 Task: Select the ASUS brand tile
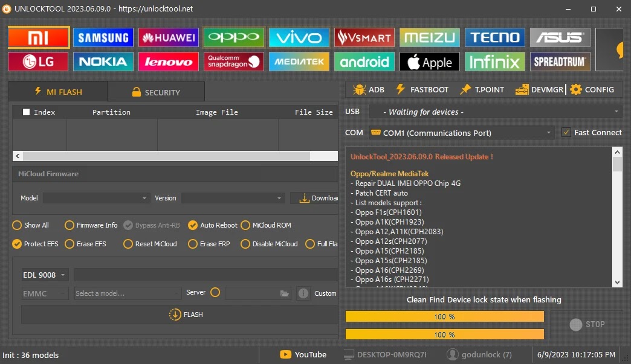tap(560, 38)
